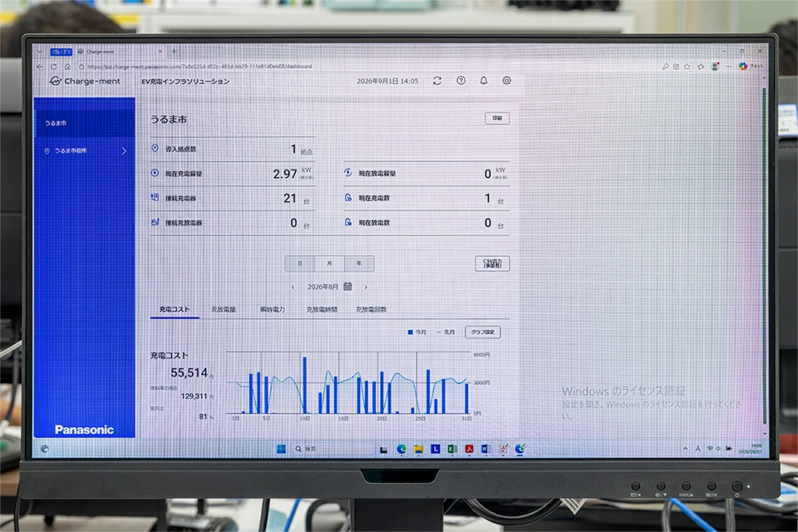
Task: Open Adobe Acrobat from the taskbar
Action: click(469, 449)
